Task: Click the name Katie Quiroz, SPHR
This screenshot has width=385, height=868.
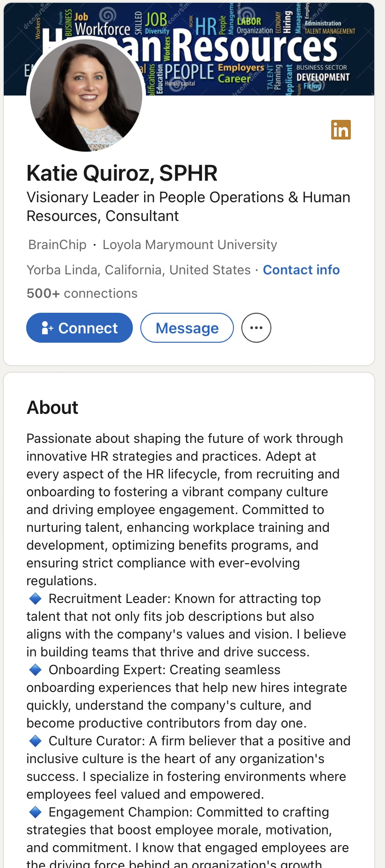Action: click(122, 173)
